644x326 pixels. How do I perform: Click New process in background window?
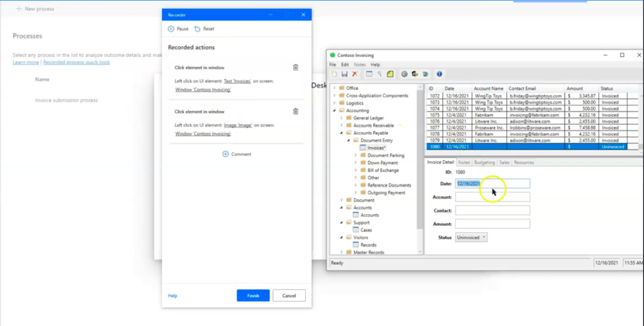click(x=35, y=9)
